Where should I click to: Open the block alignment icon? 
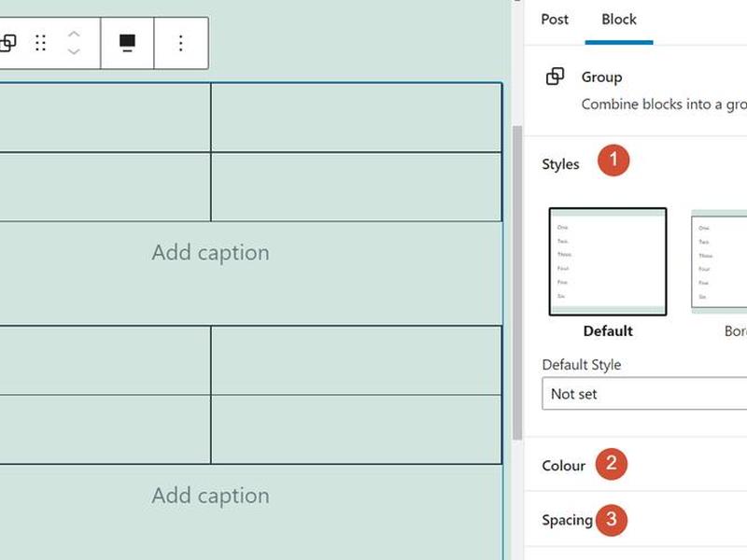point(127,43)
